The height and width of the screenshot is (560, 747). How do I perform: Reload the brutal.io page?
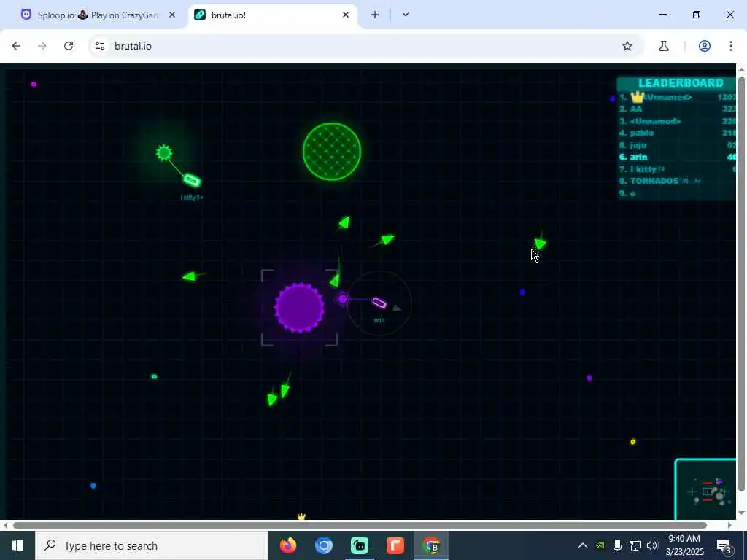click(69, 46)
